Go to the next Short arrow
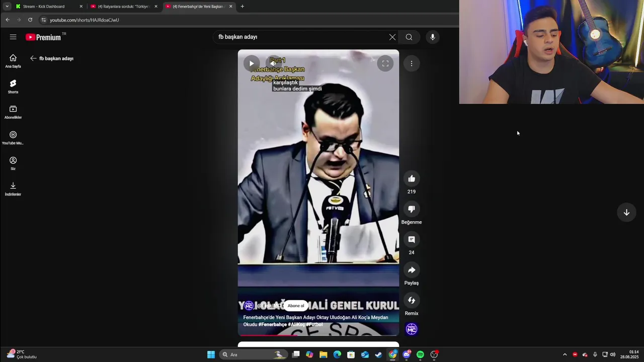644x362 pixels. coord(626,212)
